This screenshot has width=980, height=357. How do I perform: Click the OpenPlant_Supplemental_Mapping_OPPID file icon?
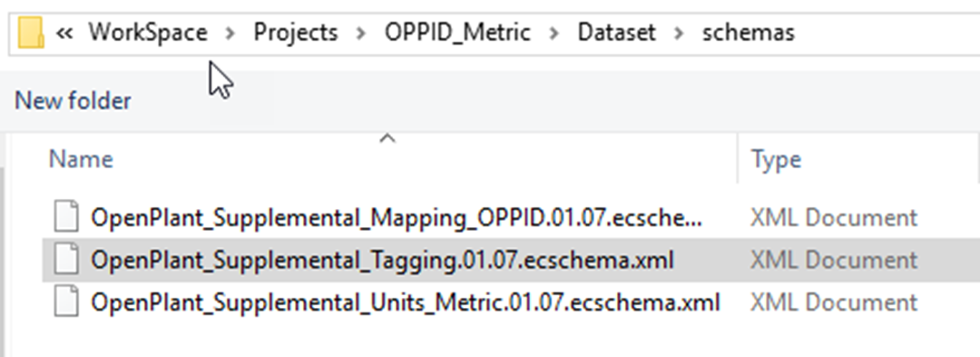pyautogui.click(x=66, y=217)
